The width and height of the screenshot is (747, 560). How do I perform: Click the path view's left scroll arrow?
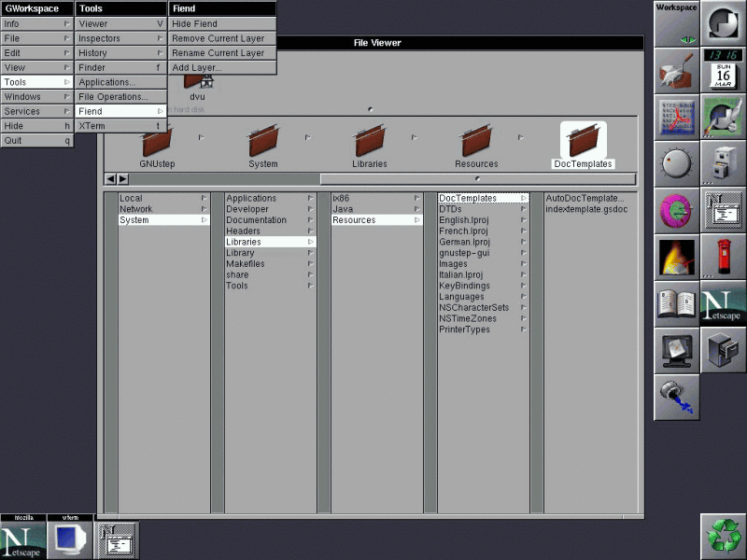(x=110, y=178)
